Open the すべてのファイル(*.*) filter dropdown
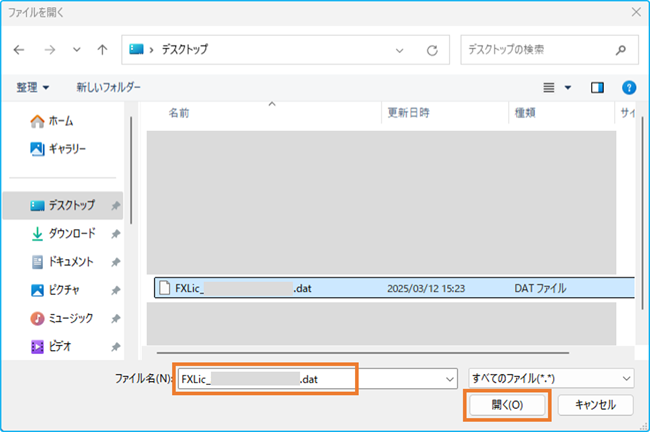Viewport: 650px width, 432px height. tap(551, 378)
